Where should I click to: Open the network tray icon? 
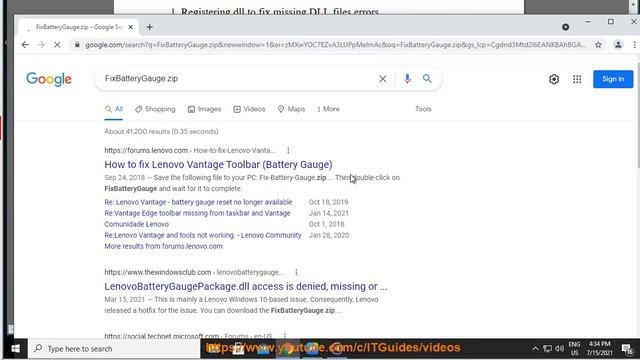coord(547,349)
